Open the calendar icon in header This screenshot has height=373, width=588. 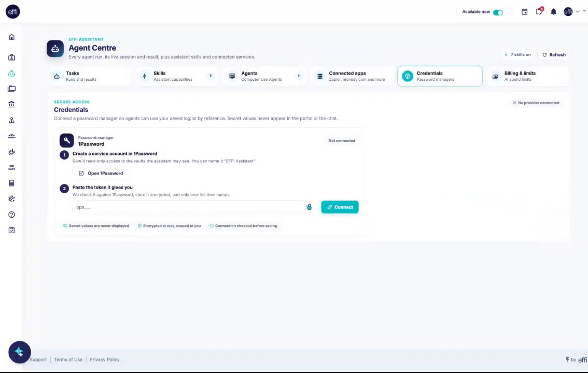pos(525,11)
